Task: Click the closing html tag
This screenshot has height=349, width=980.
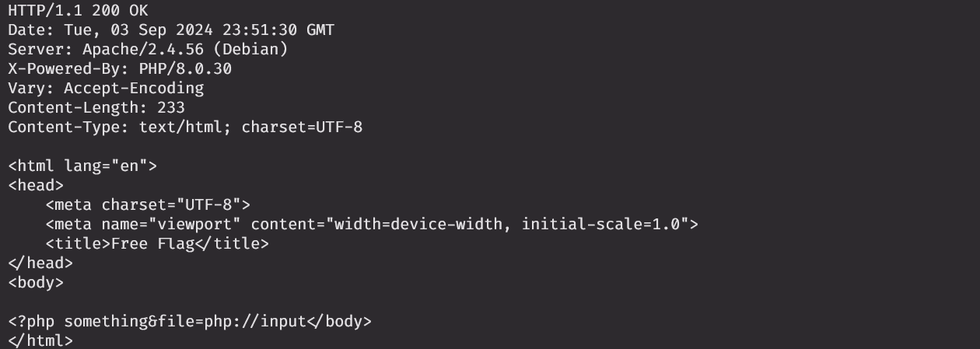Action: tap(40, 340)
